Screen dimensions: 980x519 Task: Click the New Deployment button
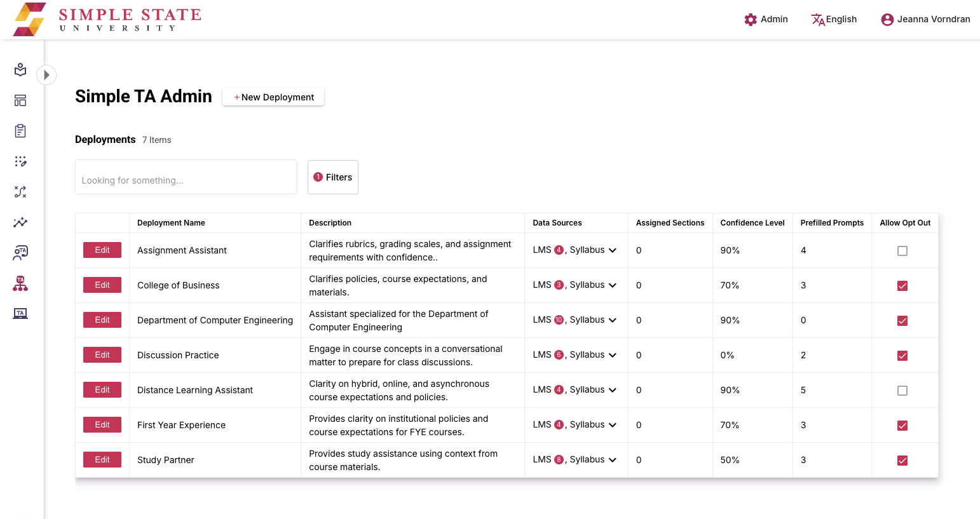[x=273, y=97]
